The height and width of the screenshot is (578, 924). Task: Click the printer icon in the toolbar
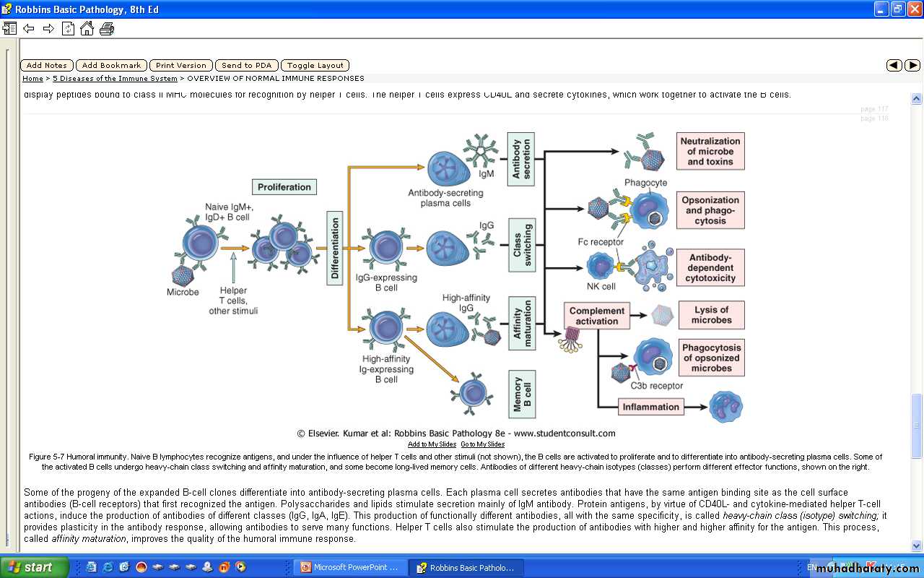point(107,29)
